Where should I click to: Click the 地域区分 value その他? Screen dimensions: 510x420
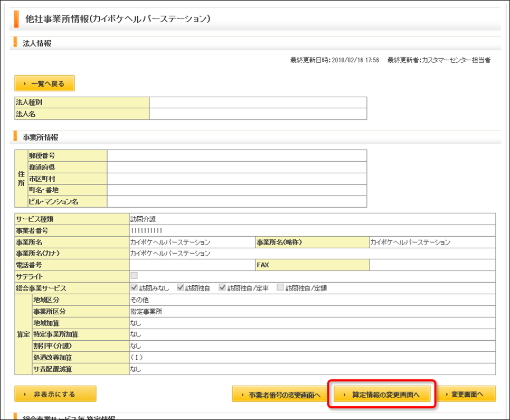(x=139, y=300)
